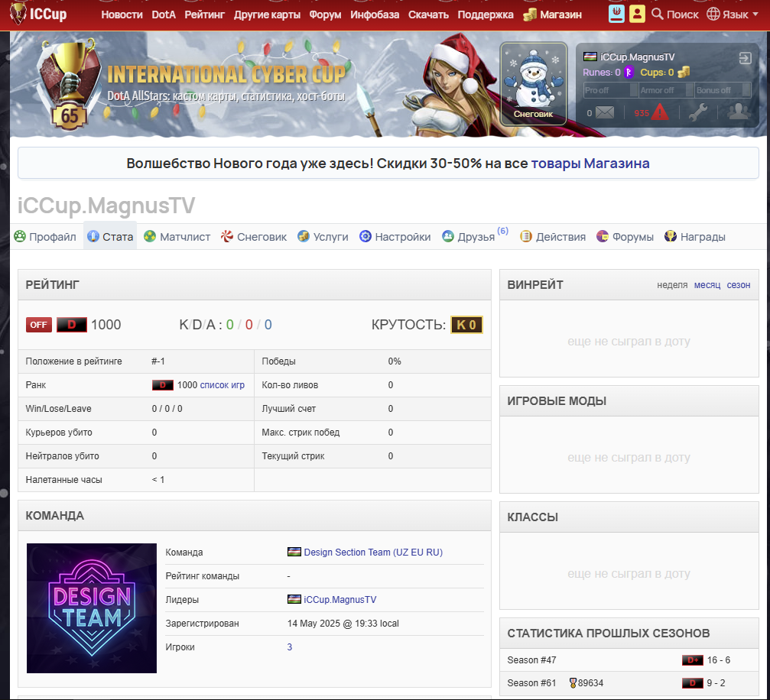Image resolution: width=770 pixels, height=700 pixels.
Task: Toggle the Bonus off switch
Action: coord(723,90)
